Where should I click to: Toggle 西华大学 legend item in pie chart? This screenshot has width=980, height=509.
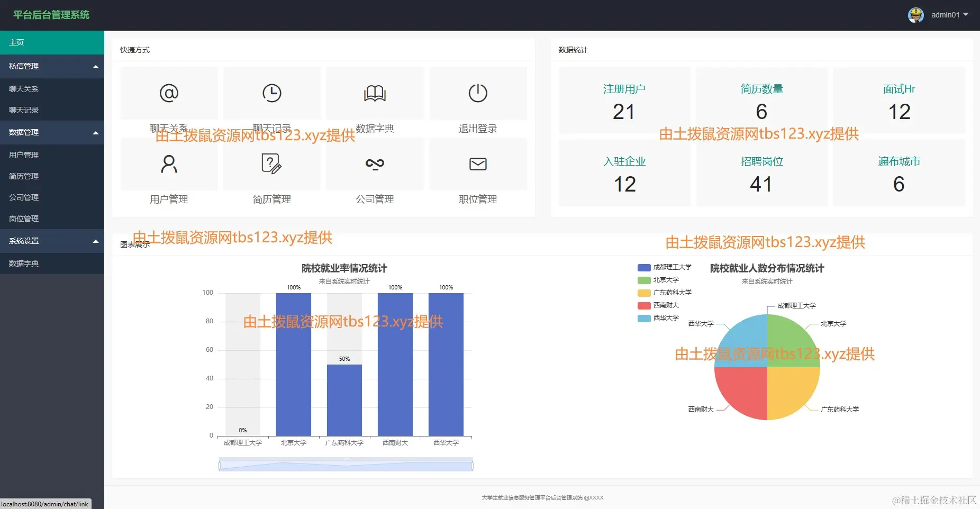coord(658,318)
